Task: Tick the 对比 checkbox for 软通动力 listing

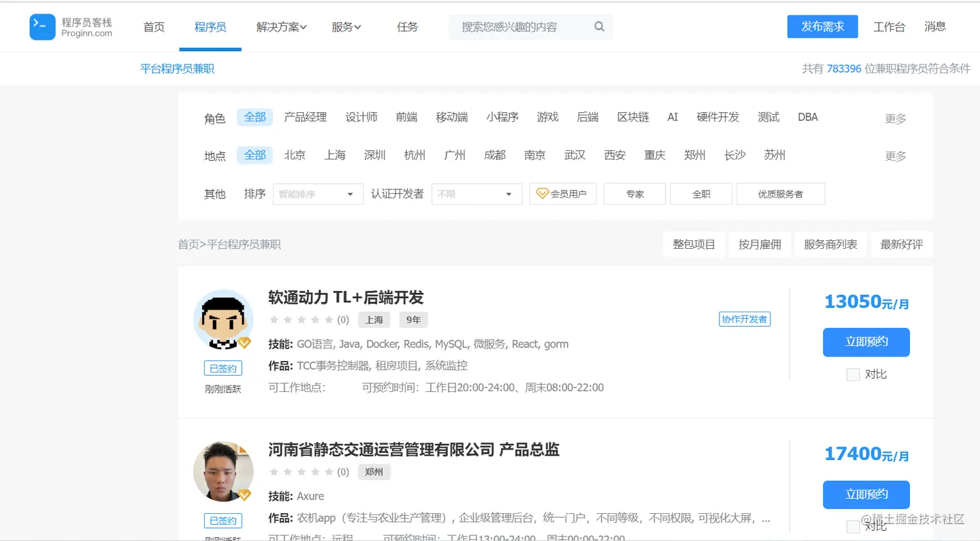Action: (853, 374)
